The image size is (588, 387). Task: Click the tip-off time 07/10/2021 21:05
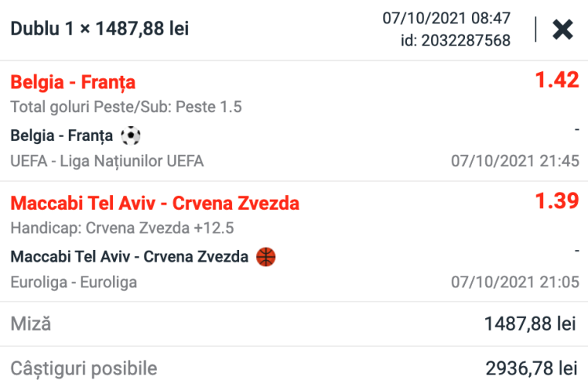(515, 282)
